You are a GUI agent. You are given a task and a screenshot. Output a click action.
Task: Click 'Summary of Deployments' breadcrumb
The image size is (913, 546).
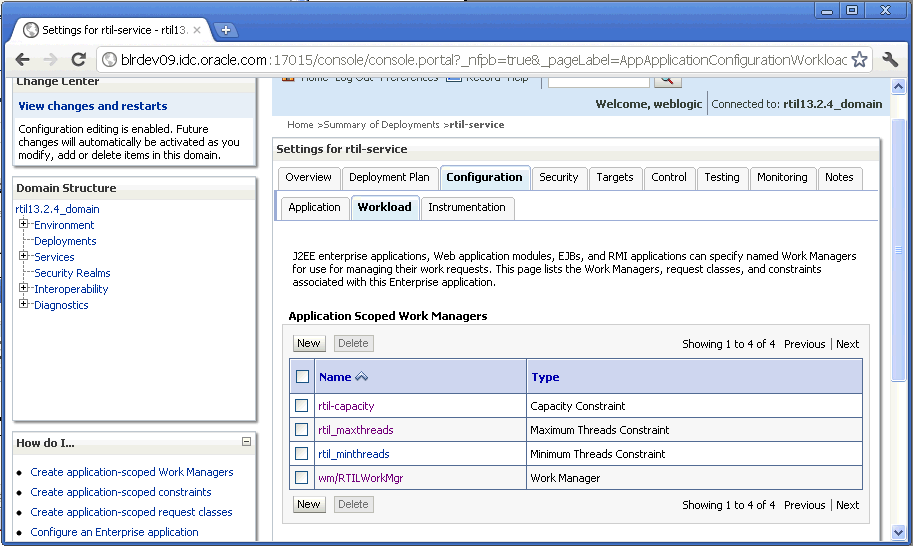381,125
